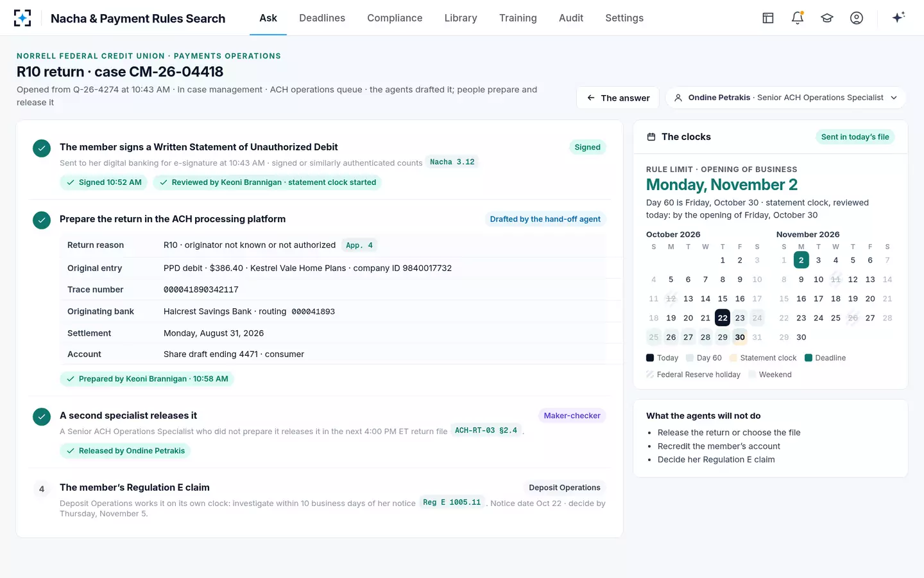Switch to the Ask tab
The image size is (924, 578).
click(268, 18)
